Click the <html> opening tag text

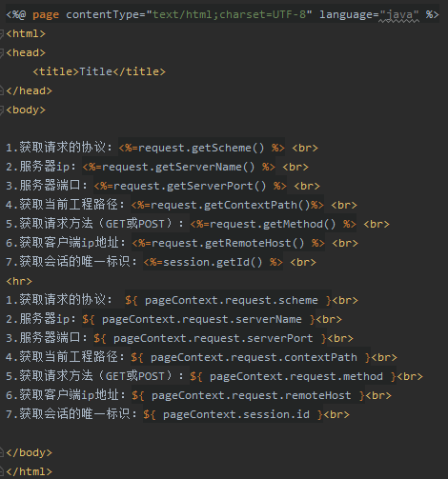coord(26,33)
